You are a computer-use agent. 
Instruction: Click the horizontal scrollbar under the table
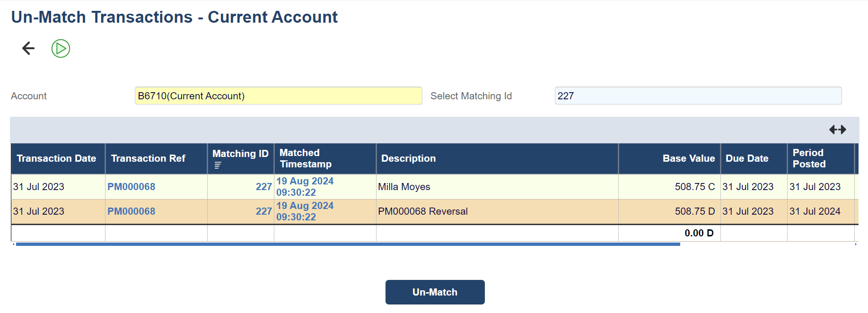coord(348,244)
